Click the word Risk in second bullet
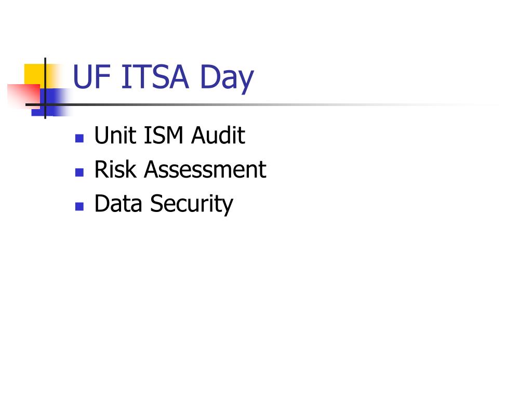Screen dimensions: 532x399 point(115,169)
